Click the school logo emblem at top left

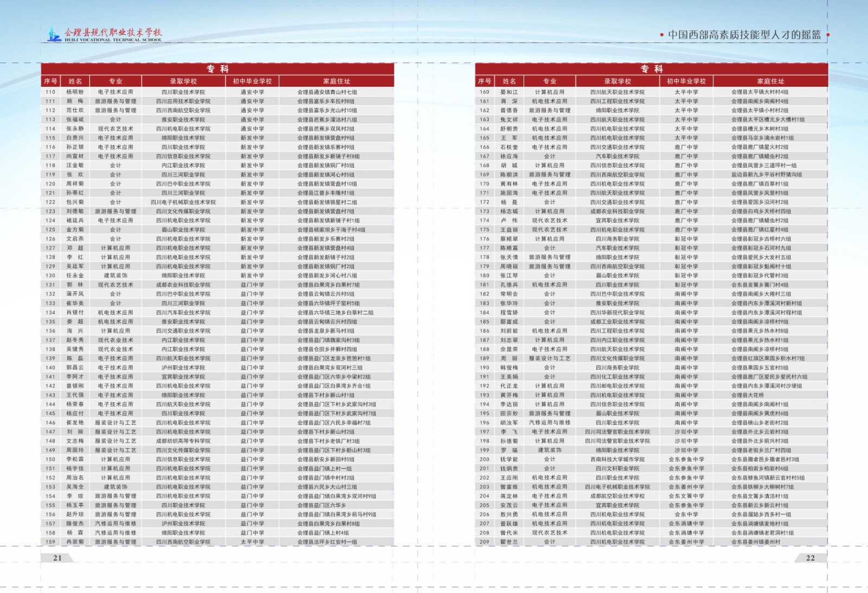point(54,35)
